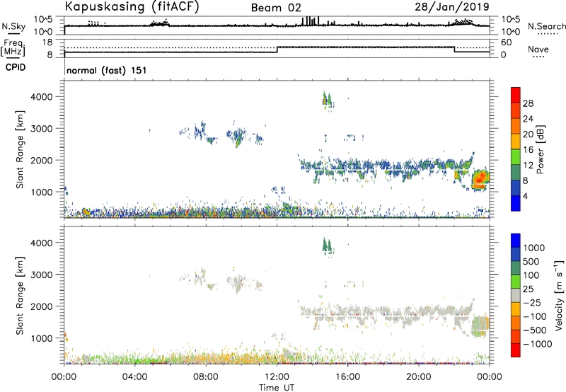
Task: Click the "N.Sky" legend label
Action: [x=13, y=26]
